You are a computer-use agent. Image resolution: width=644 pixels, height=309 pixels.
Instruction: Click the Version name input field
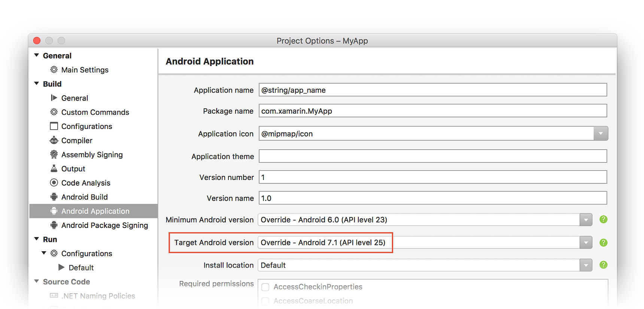pos(433,198)
